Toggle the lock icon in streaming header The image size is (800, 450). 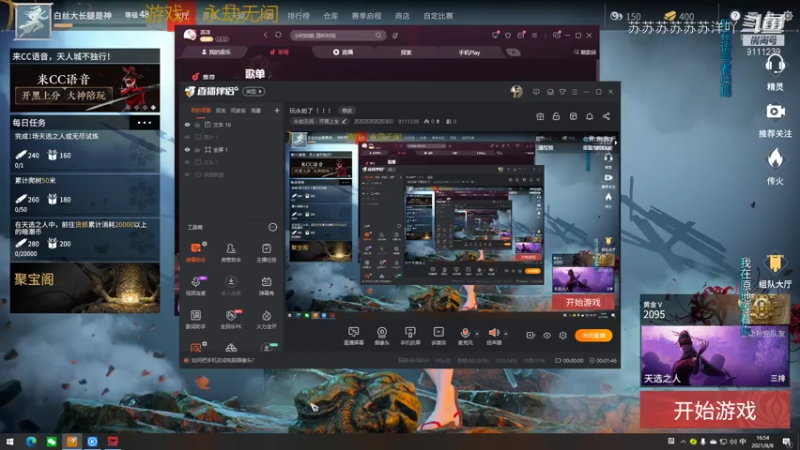(x=556, y=116)
